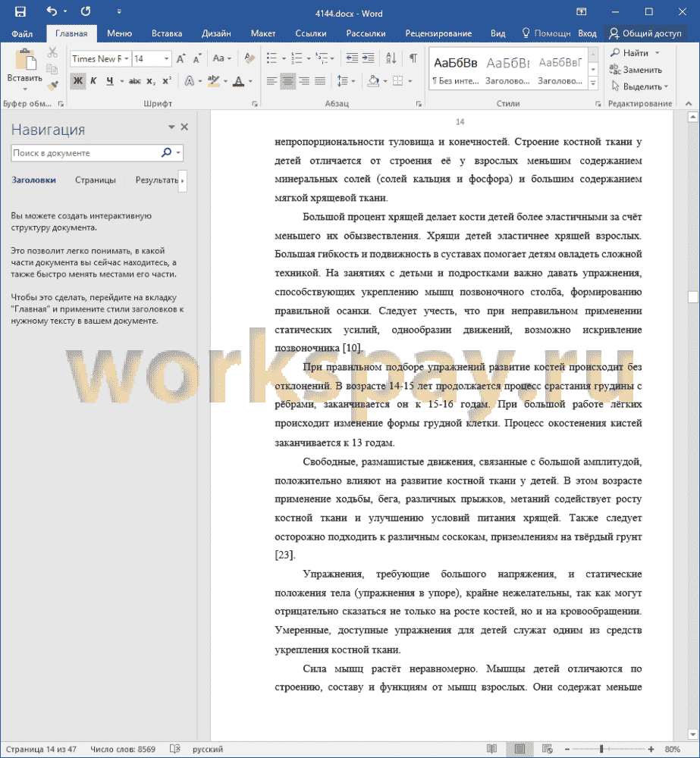Show or hide paragraph marks
Screen dimensions: 700x758
[413, 58]
